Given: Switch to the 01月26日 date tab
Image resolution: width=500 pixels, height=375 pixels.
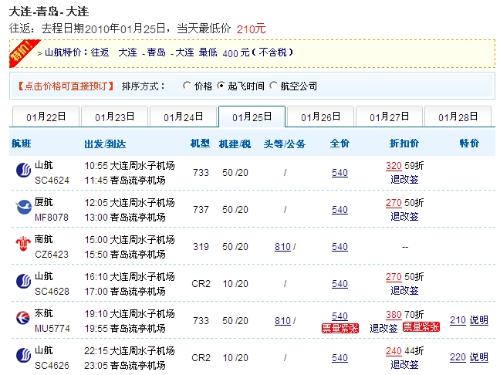Looking at the screenshot, I should click(x=320, y=117).
